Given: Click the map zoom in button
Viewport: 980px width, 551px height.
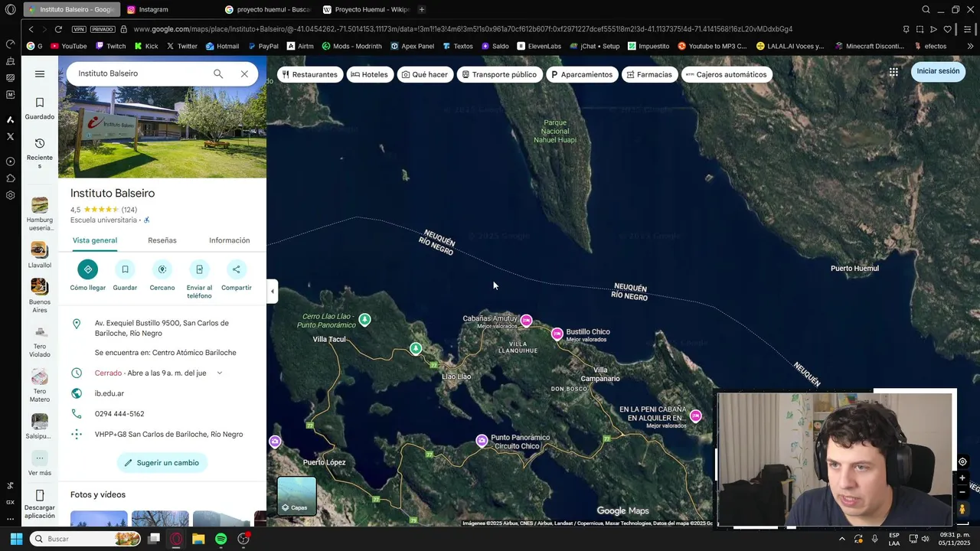Looking at the screenshot, I should 962,478.
